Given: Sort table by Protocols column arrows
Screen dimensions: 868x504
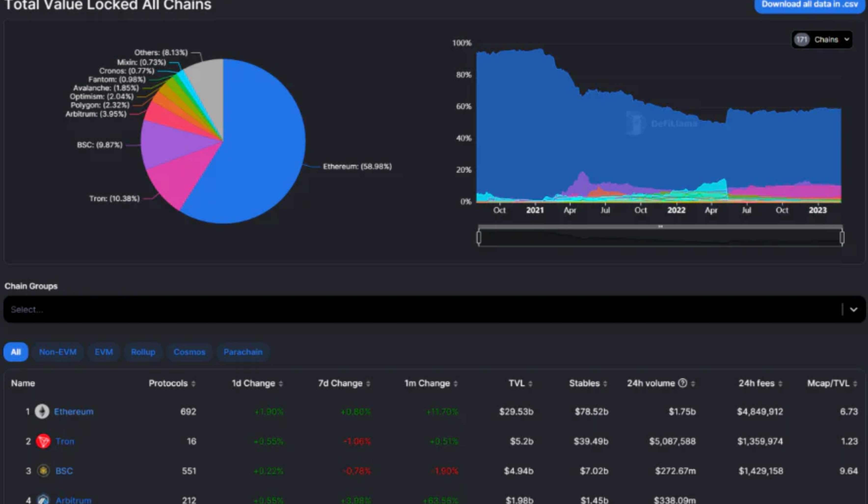Looking at the screenshot, I should click(193, 383).
